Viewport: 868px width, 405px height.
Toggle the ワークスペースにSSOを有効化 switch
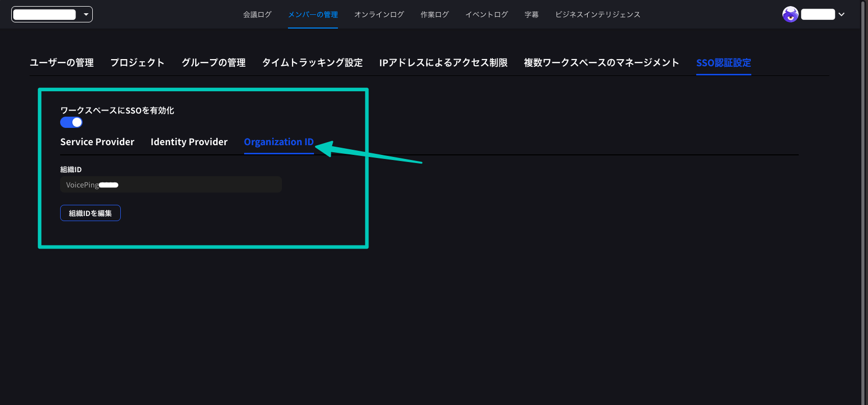(x=71, y=122)
